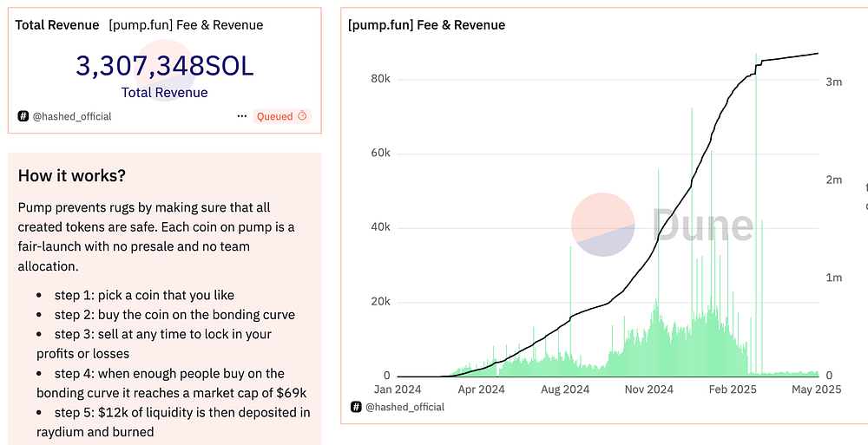This screenshot has width=868, height=445.
Task: Click the Nov 2024 x-axis label
Action: click(648, 389)
